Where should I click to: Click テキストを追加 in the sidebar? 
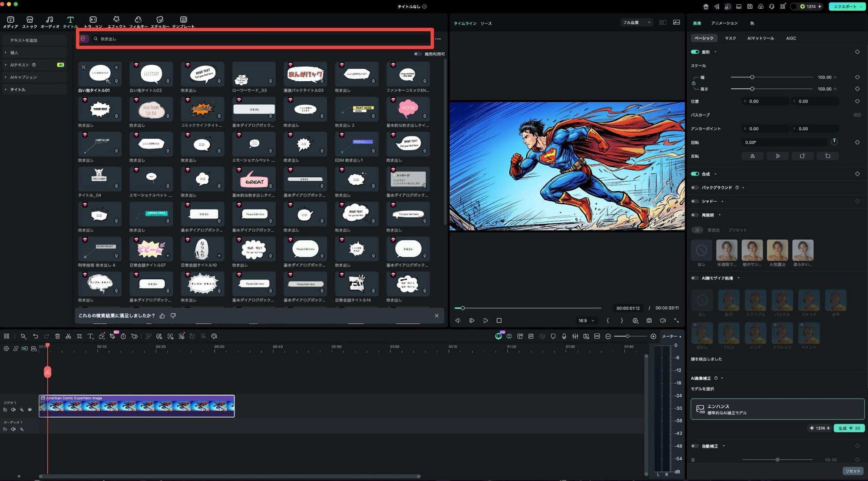coord(34,40)
